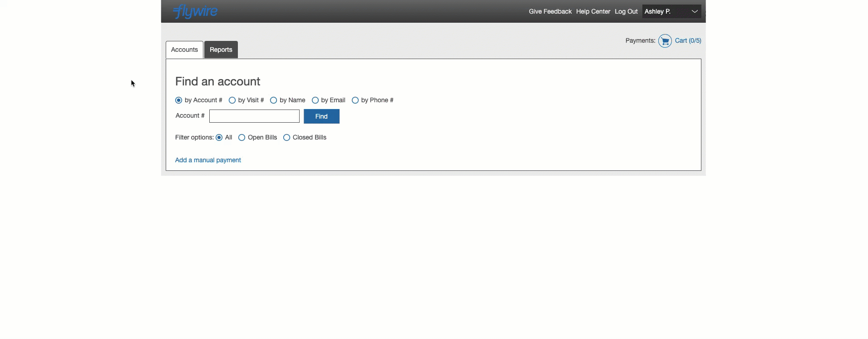
Task: Open the payments cart icon
Action: click(x=665, y=41)
